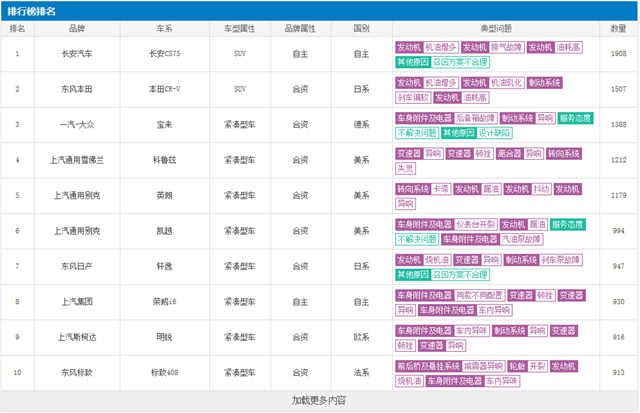640x413 pixels.
Task: Click the 数量 column header
Action: pyautogui.click(x=618, y=29)
